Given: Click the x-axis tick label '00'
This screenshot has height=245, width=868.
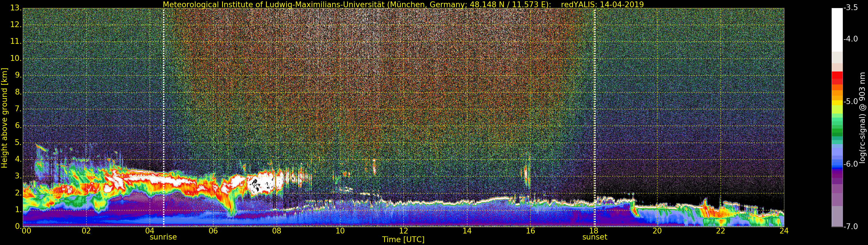Looking at the screenshot, I should point(26,231).
